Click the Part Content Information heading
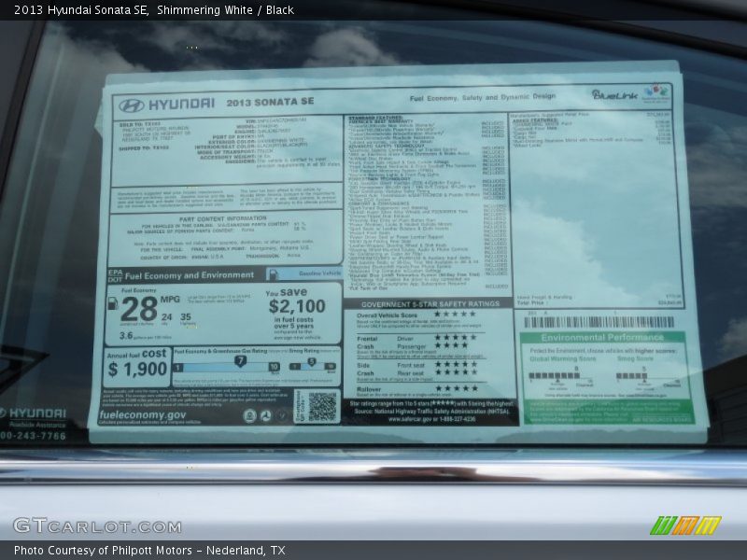The height and width of the screenshot is (560, 747). (224, 218)
